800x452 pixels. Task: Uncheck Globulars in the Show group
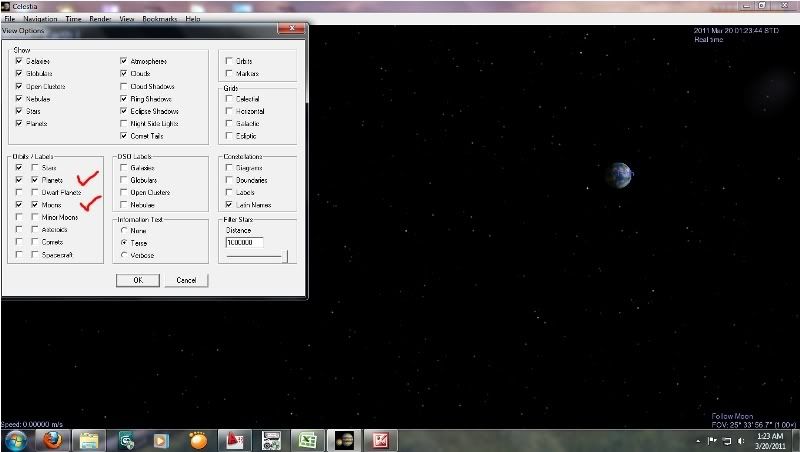click(19, 73)
